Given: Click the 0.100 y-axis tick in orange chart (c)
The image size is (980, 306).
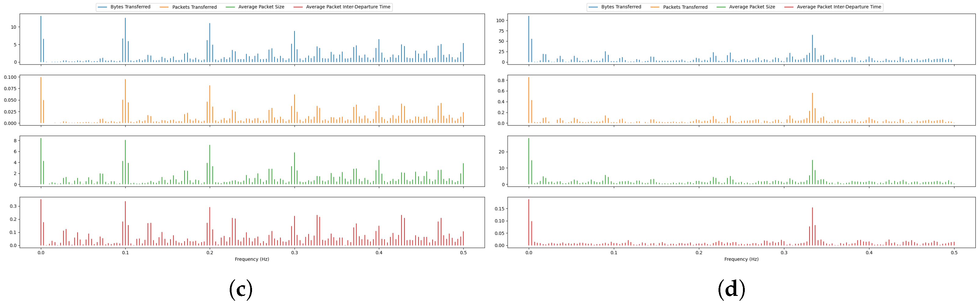Looking at the screenshot, I should [10, 77].
